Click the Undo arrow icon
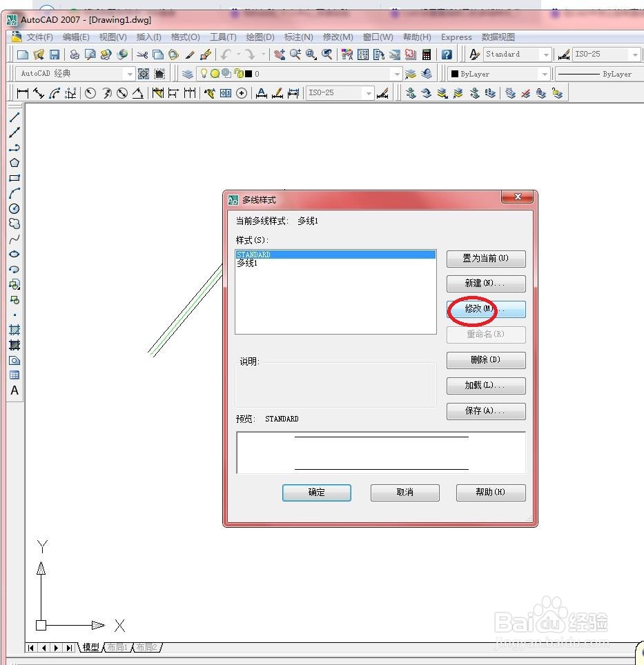Viewport: 644px width, 665px height. [x=226, y=54]
